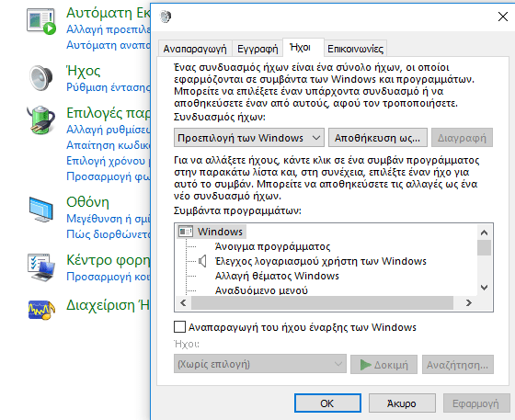The width and height of the screenshot is (515, 420).
Task: Select Αλλαγή θέματος Windows event
Action: tap(277, 276)
